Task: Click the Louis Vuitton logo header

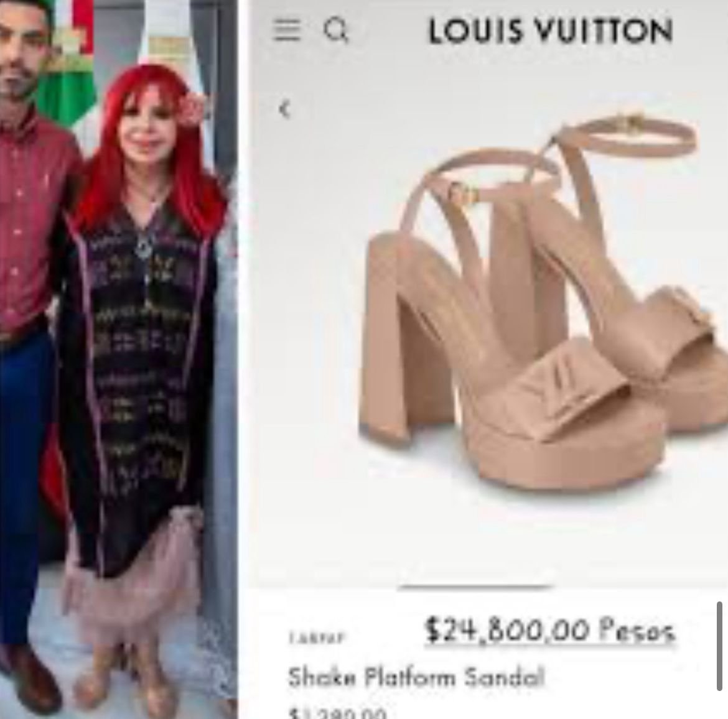Action: 551,31
